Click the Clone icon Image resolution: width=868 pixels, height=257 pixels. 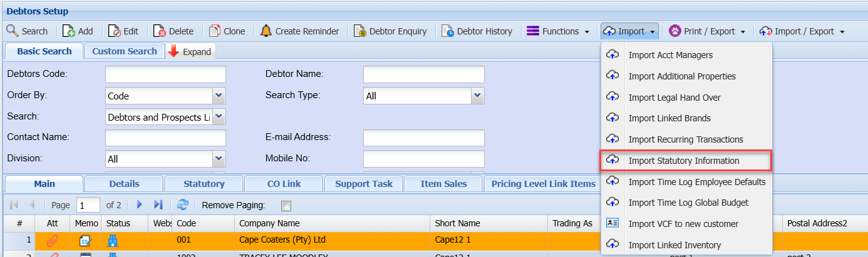click(215, 31)
